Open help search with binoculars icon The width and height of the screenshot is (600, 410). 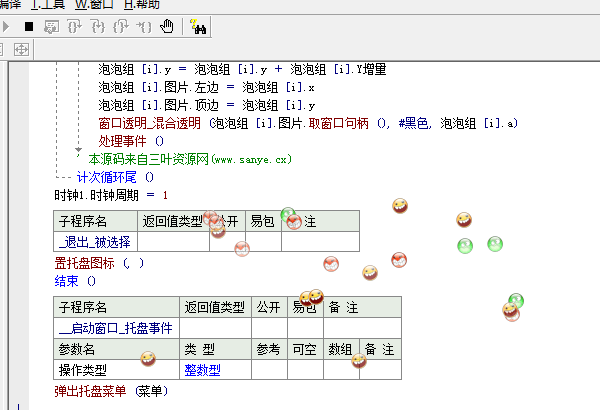click(197, 25)
